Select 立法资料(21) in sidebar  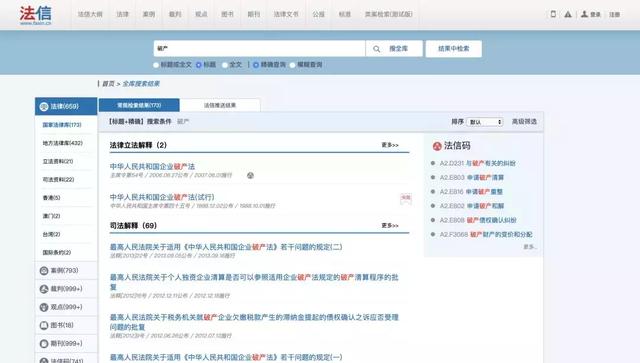(58, 162)
